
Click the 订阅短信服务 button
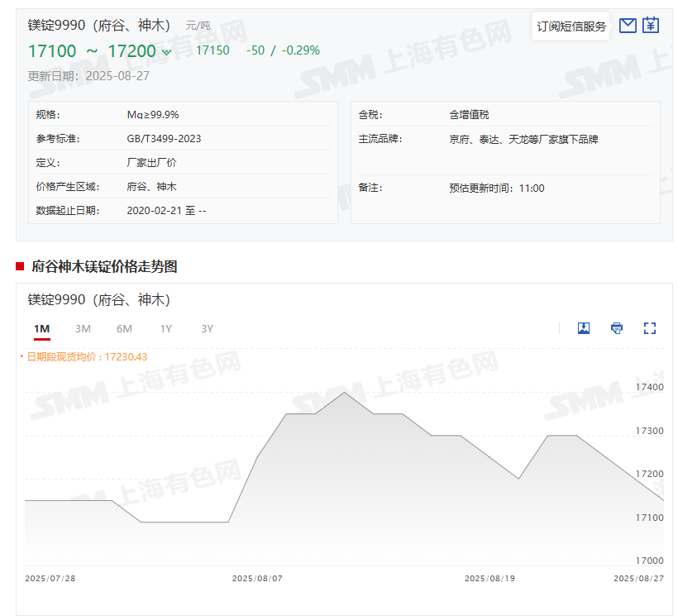pyautogui.click(x=571, y=26)
